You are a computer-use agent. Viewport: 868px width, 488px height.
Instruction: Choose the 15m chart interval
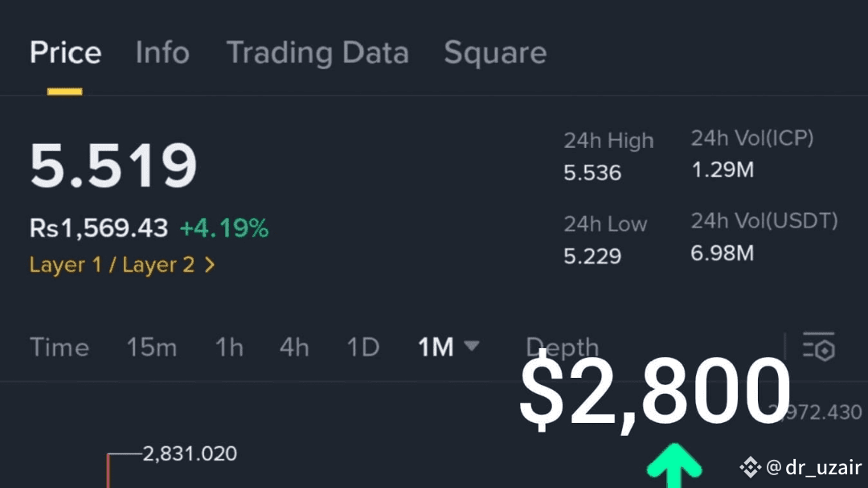pyautogui.click(x=152, y=348)
